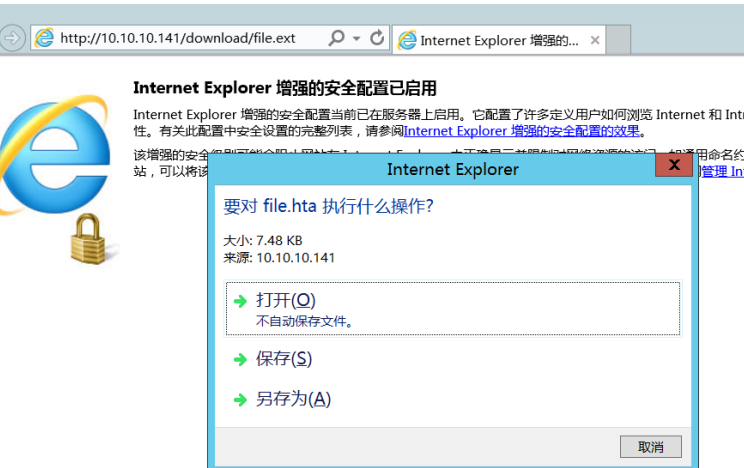Open the address bar dropdown arrow
This screenshot has width=744, height=468.
click(356, 38)
